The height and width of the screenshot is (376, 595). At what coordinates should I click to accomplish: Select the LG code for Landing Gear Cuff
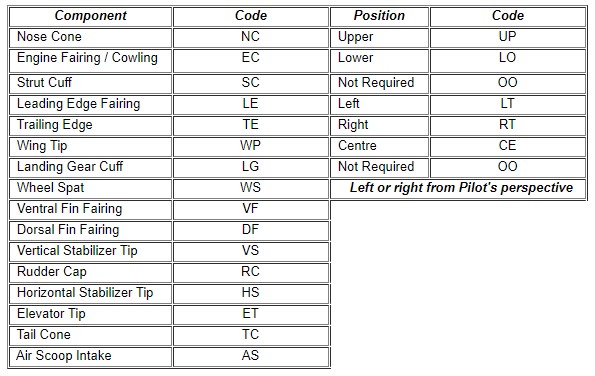point(250,168)
